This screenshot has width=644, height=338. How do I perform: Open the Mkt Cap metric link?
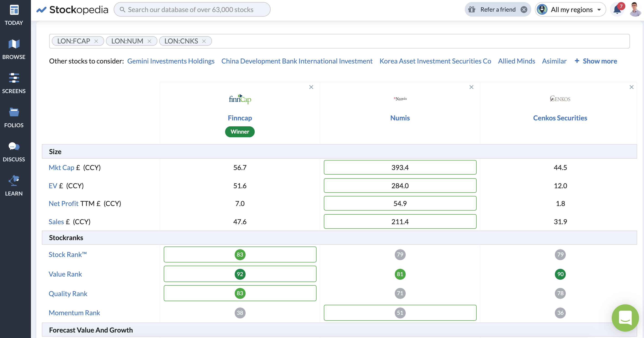(61, 167)
